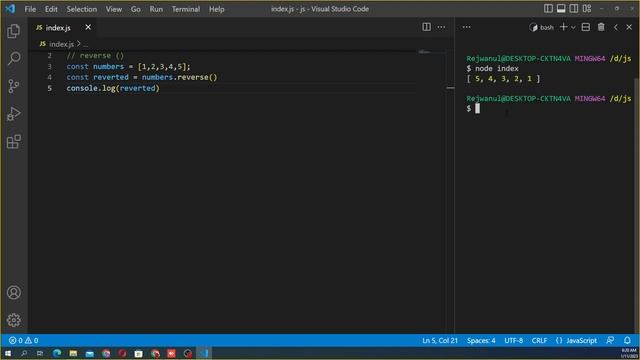This screenshot has width=640, height=360.
Task: Click the VS Code taskbar icon
Action: click(204, 353)
